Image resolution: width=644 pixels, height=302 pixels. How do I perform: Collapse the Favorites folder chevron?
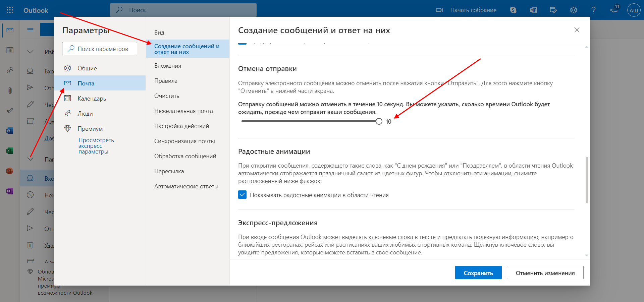tap(30, 52)
